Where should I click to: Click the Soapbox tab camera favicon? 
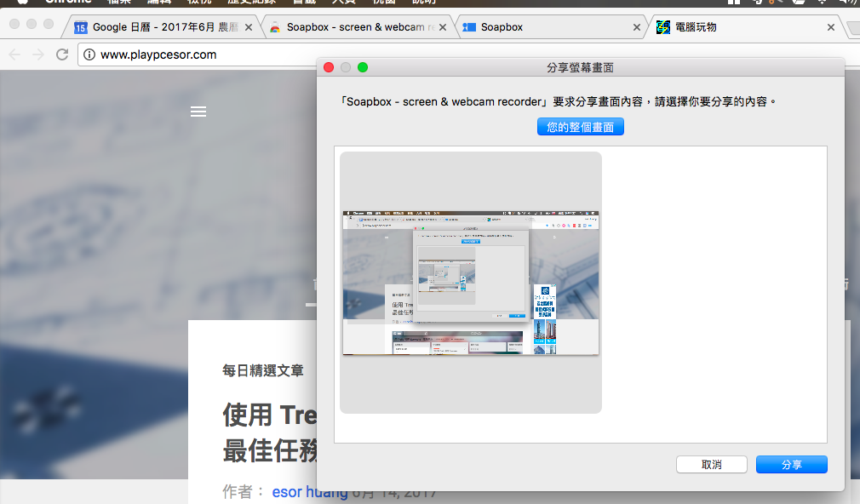click(x=469, y=27)
